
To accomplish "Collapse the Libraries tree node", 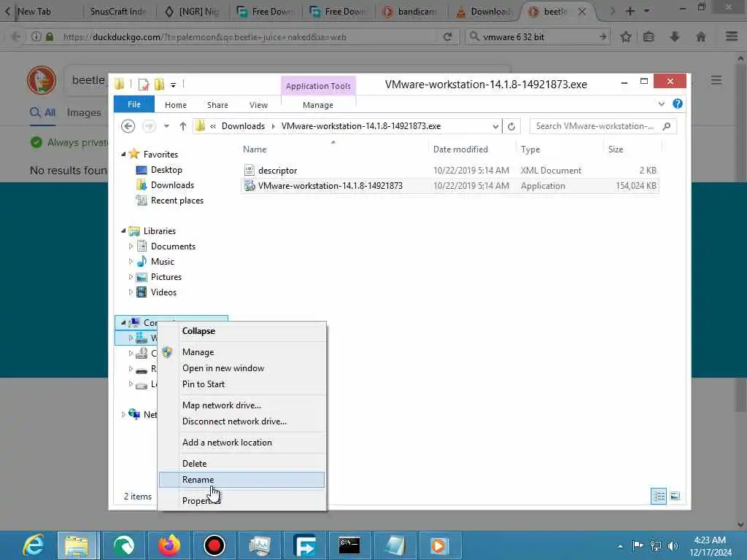I will click(123, 230).
